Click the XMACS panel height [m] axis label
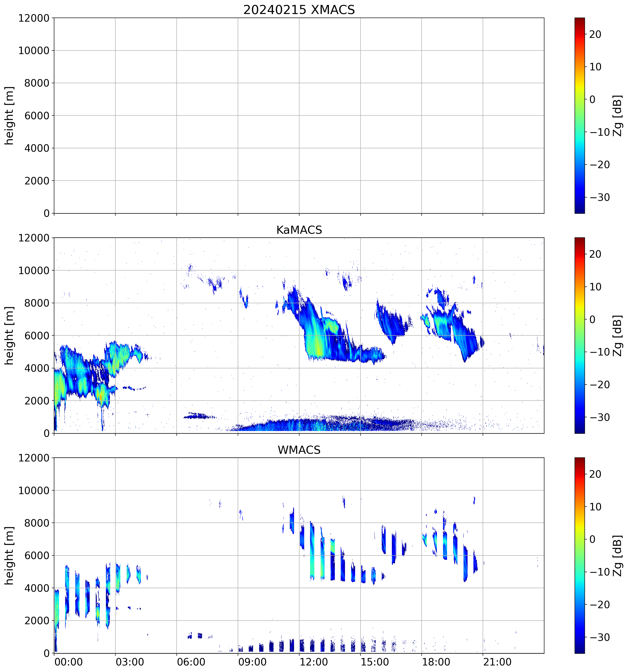Screen dimensions: 628x672 click(x=9, y=116)
